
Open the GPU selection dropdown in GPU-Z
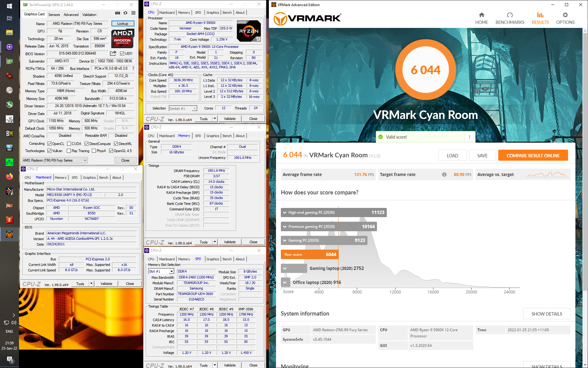[55, 160]
